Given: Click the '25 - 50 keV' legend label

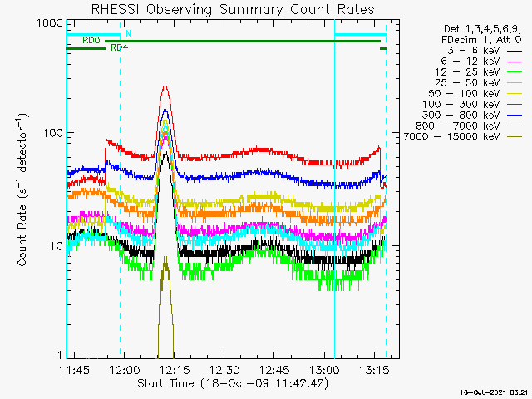Looking at the screenshot, I should click(x=467, y=83).
